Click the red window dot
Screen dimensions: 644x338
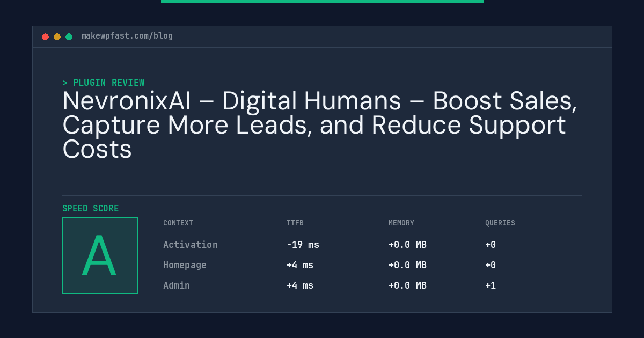[45, 36]
